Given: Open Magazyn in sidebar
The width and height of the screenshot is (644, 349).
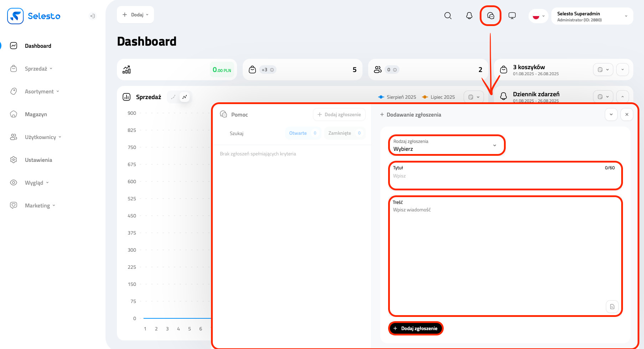Looking at the screenshot, I should click(36, 114).
